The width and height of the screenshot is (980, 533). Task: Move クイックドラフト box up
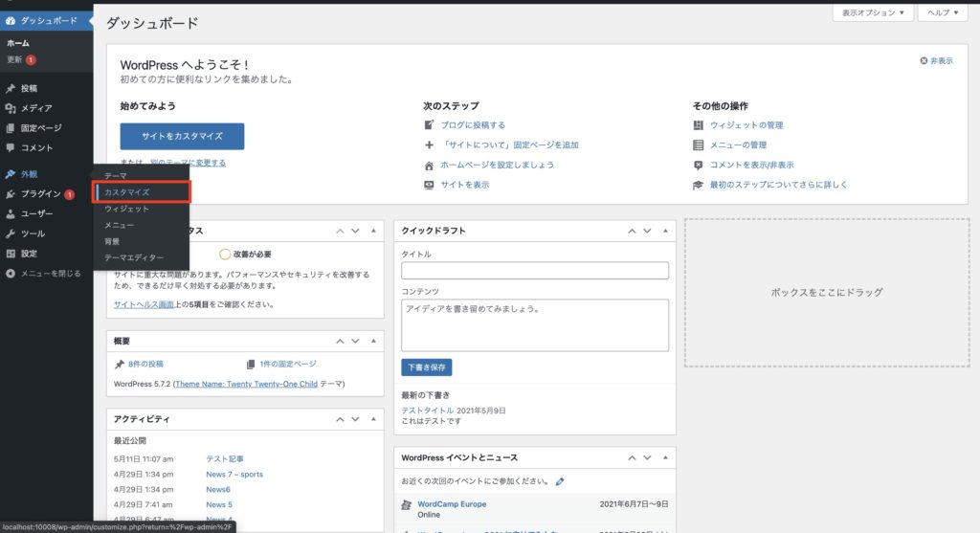point(632,231)
